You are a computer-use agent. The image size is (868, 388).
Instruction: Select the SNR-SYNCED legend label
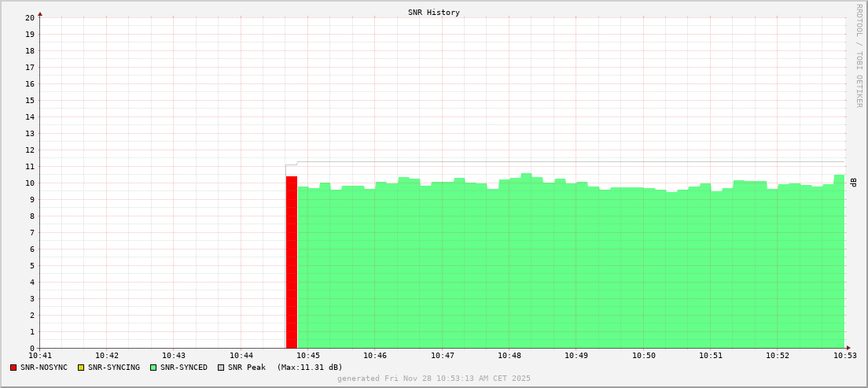tap(184, 368)
